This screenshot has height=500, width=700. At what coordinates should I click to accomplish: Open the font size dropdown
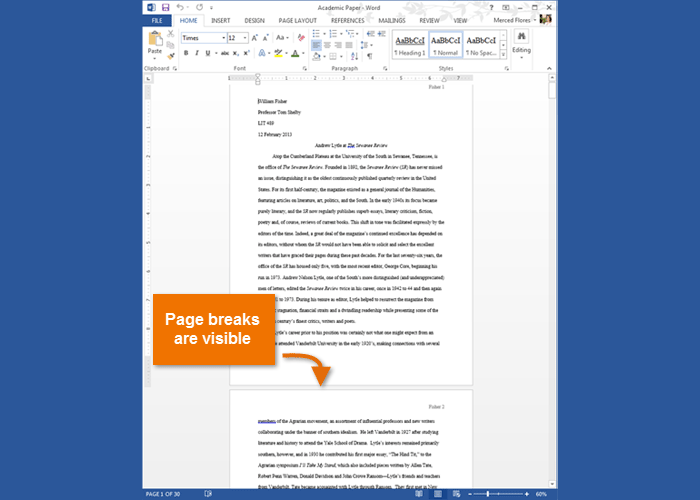click(245, 38)
